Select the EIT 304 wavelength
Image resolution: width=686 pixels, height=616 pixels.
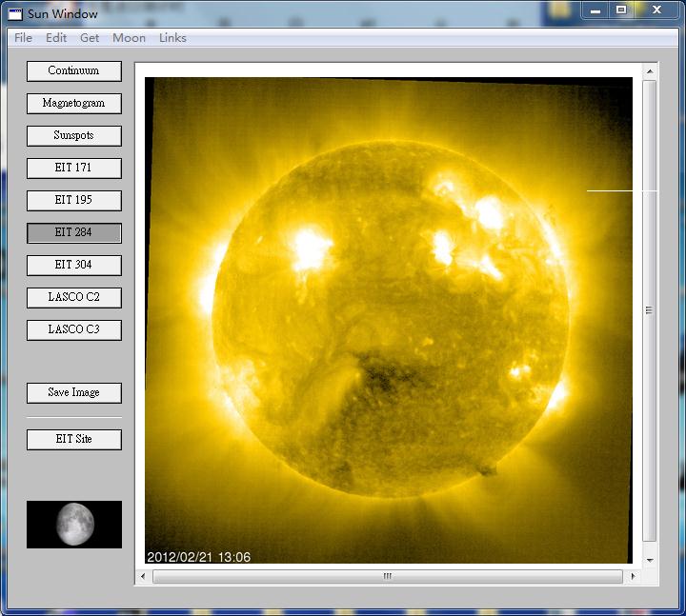tap(74, 266)
